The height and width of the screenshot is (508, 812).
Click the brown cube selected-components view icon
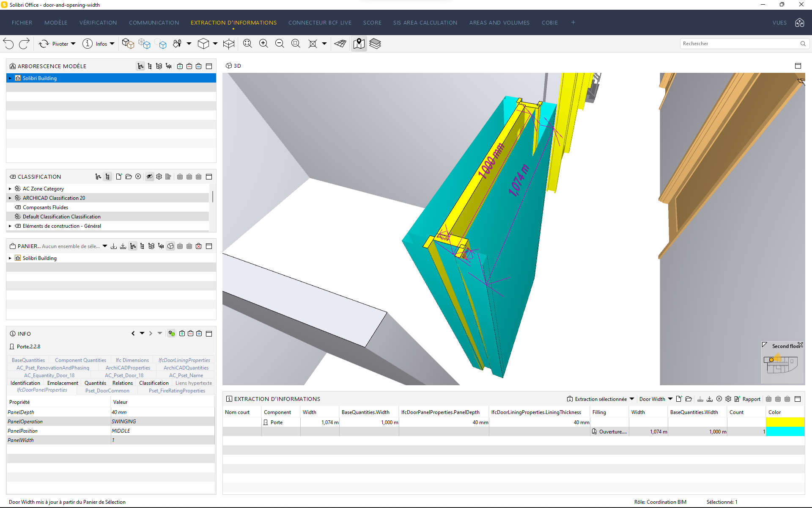click(x=128, y=44)
